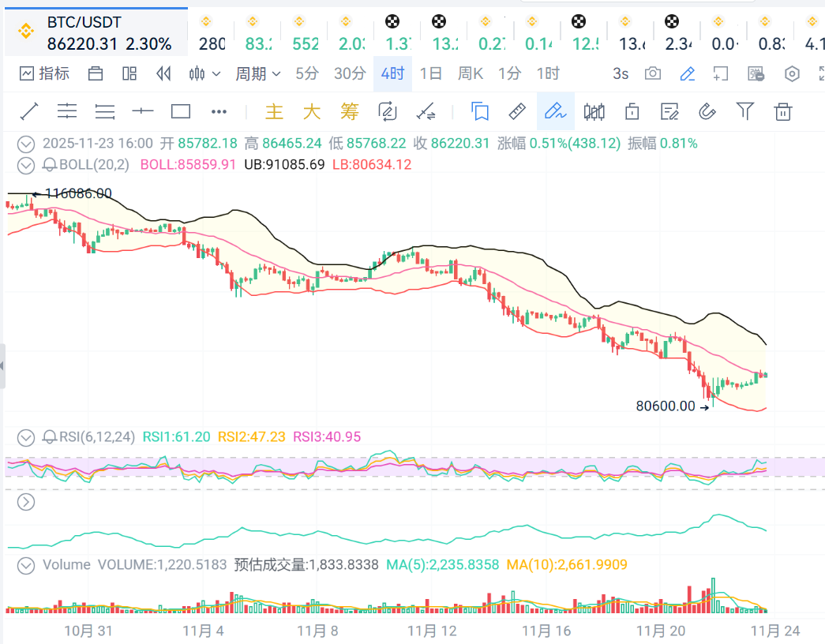Click the lock drawings icon

[632, 111]
